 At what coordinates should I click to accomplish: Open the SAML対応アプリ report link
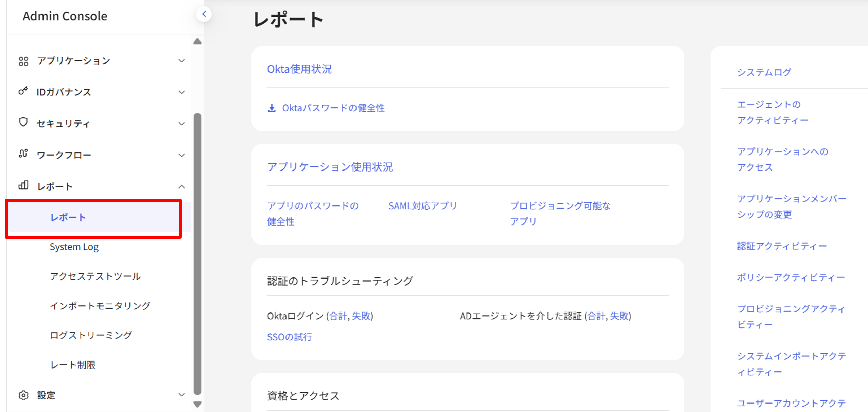(x=422, y=206)
